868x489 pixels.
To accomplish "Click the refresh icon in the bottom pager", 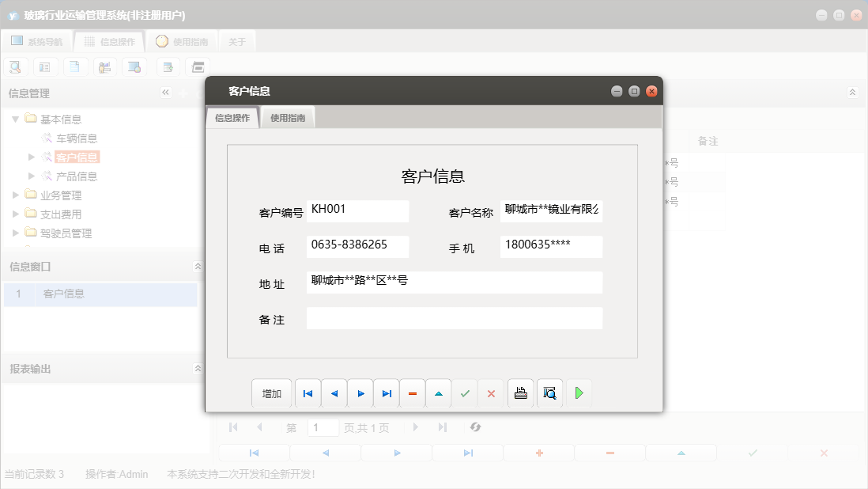I will [474, 427].
